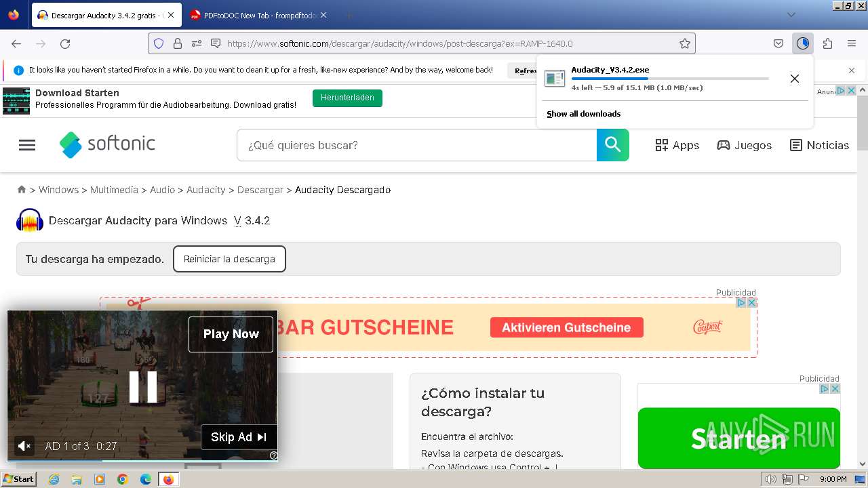Click the Firefox forward arrow
This screenshot has width=868, height=488.
41,43
